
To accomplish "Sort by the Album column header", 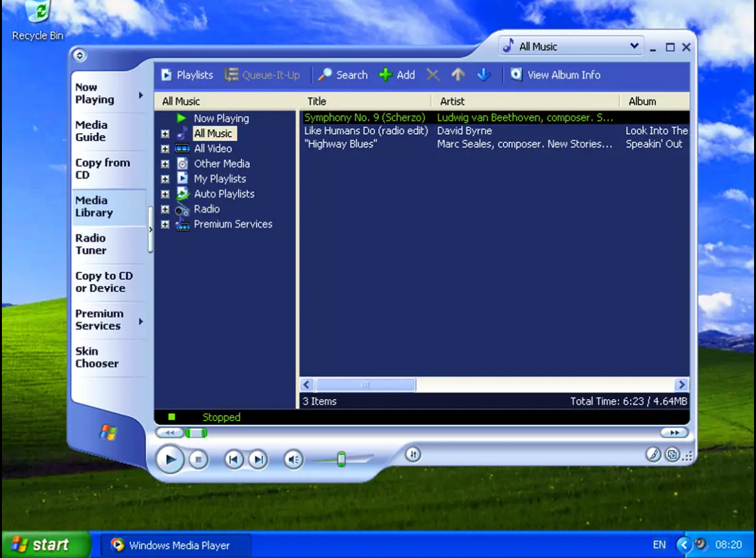I will point(655,101).
